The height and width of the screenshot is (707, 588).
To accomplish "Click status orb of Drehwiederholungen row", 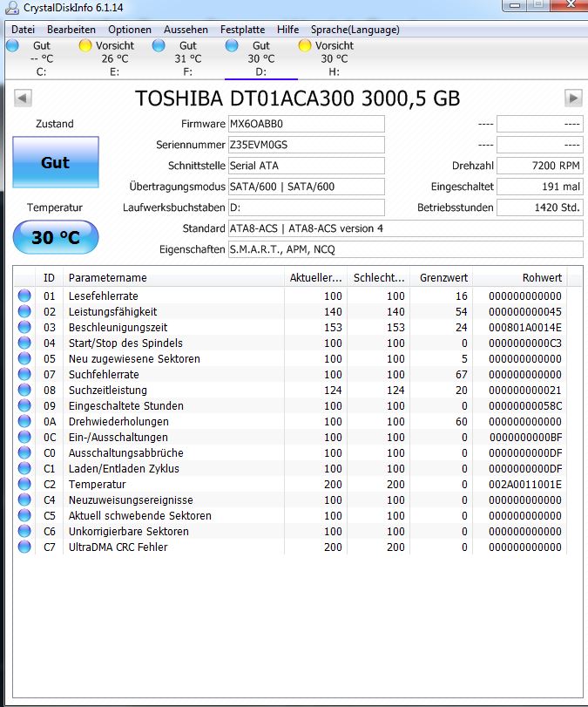I will pos(24,421).
